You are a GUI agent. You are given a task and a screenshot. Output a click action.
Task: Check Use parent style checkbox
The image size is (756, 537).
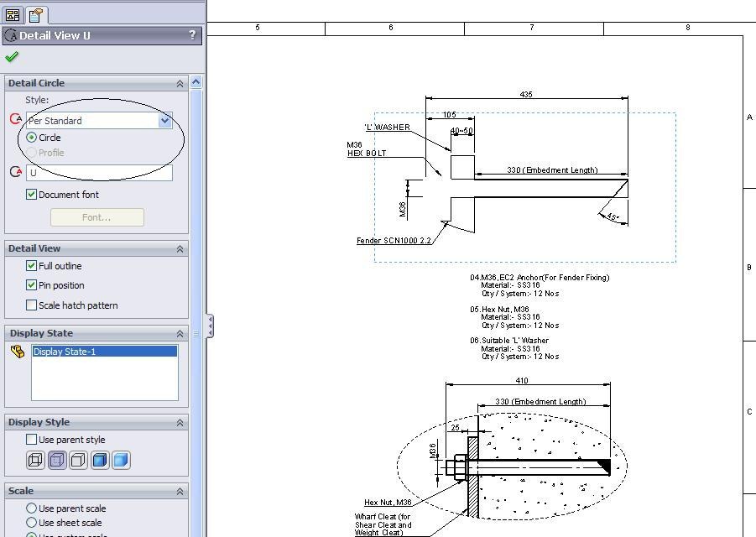click(31, 439)
